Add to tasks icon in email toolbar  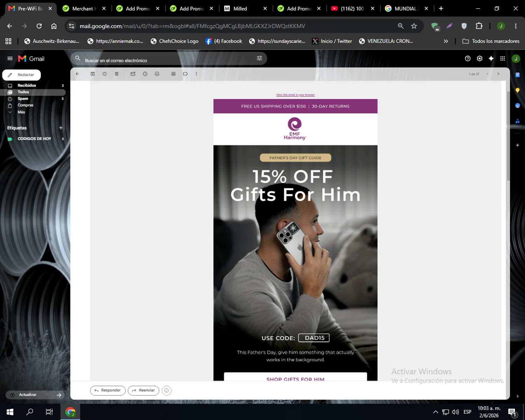pyautogui.click(x=157, y=74)
